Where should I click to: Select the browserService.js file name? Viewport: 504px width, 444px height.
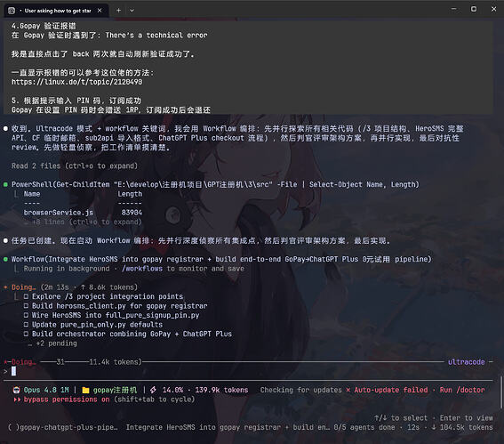coord(59,213)
